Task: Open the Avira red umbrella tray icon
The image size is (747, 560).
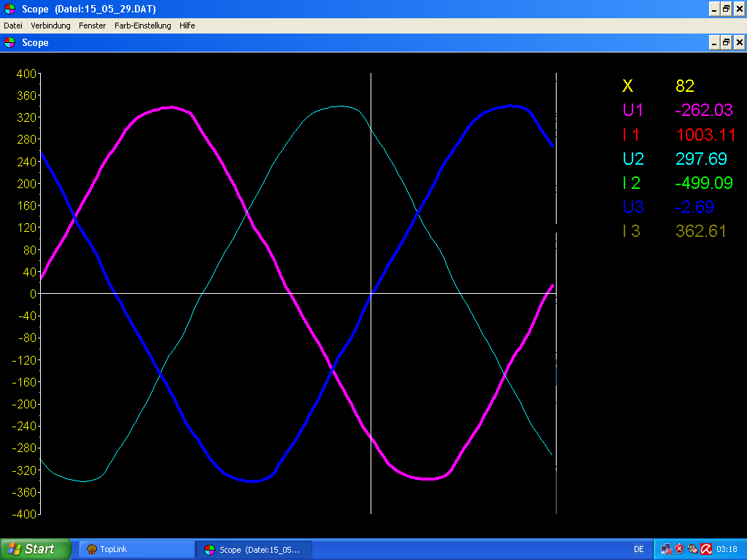Action: tap(705, 549)
